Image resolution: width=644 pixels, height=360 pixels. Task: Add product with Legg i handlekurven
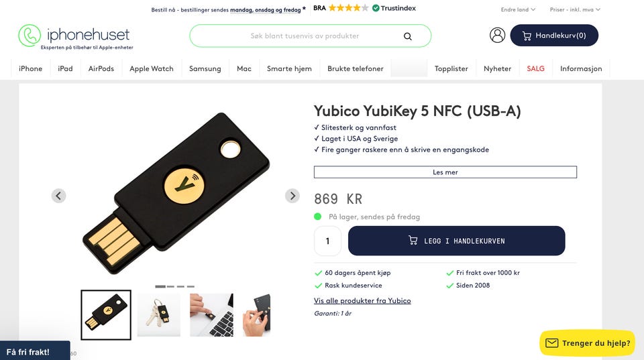(x=456, y=241)
